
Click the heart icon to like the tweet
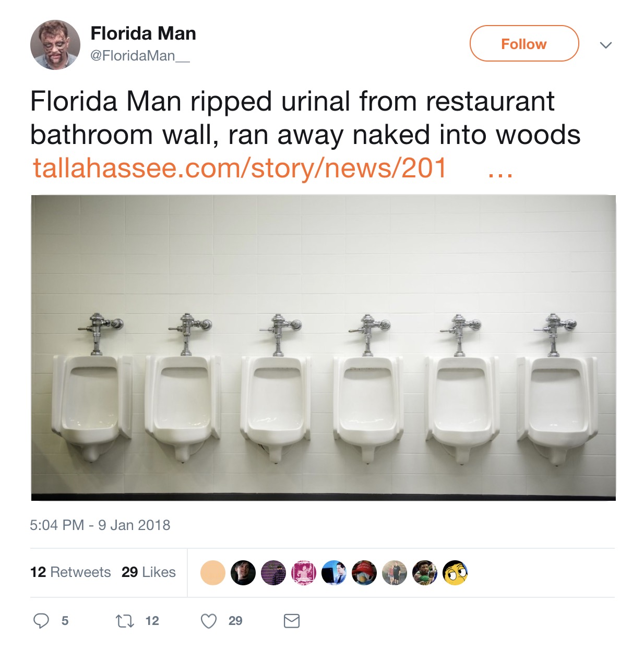208,620
